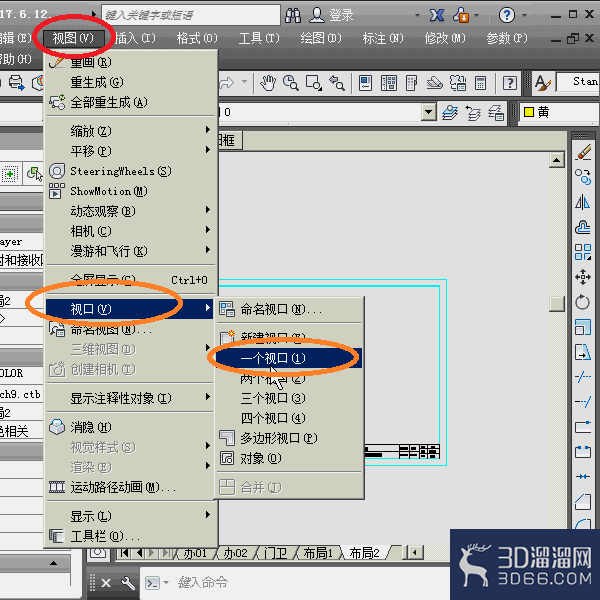Choose 全部重生成(A) menu entry
This screenshot has height=600, width=600.
coord(130,102)
